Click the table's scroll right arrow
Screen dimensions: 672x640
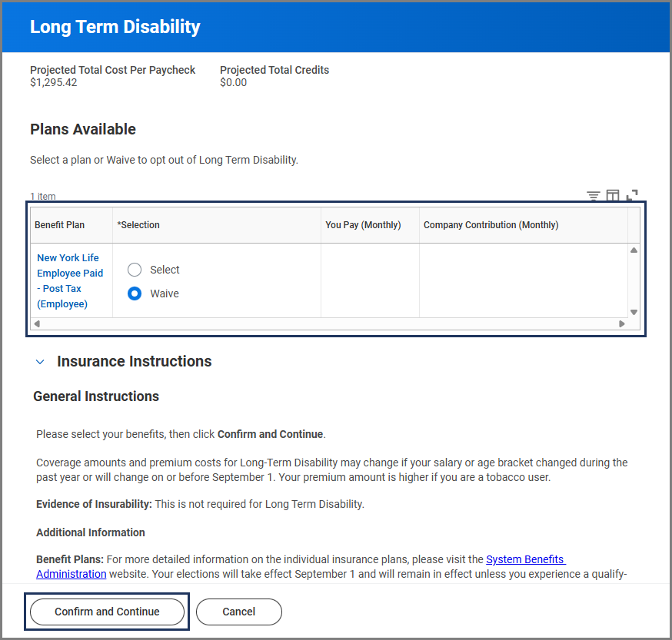[622, 323]
